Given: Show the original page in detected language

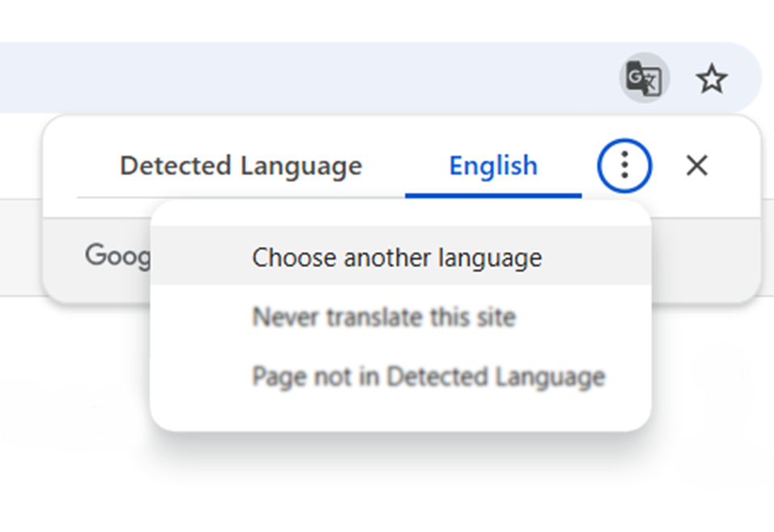Looking at the screenshot, I should [x=240, y=166].
